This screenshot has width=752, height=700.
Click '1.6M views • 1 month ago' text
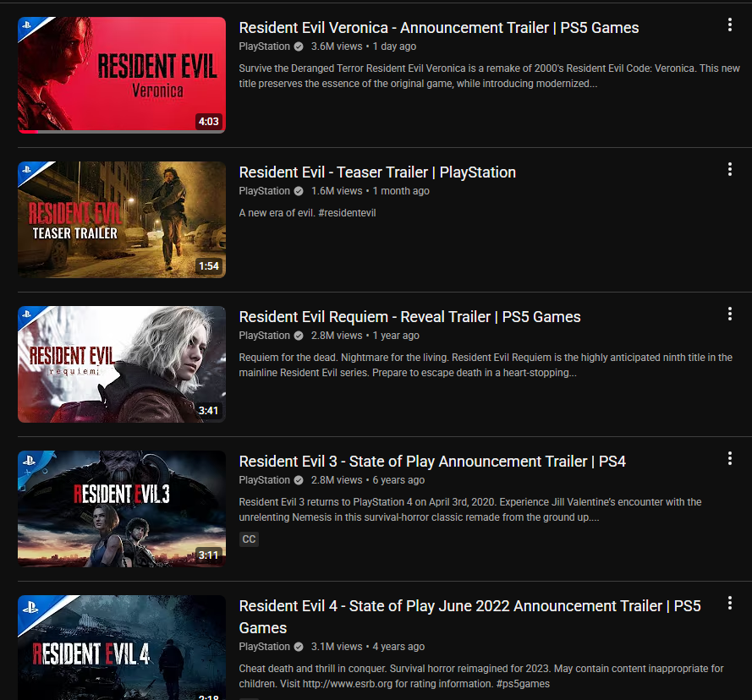coord(371,191)
